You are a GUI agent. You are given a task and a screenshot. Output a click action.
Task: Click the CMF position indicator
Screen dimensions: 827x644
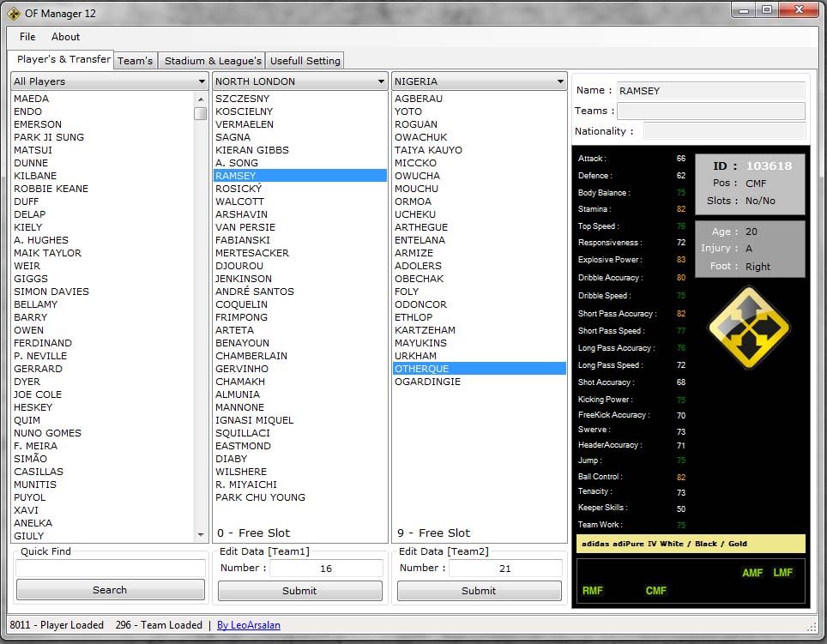coord(655,591)
